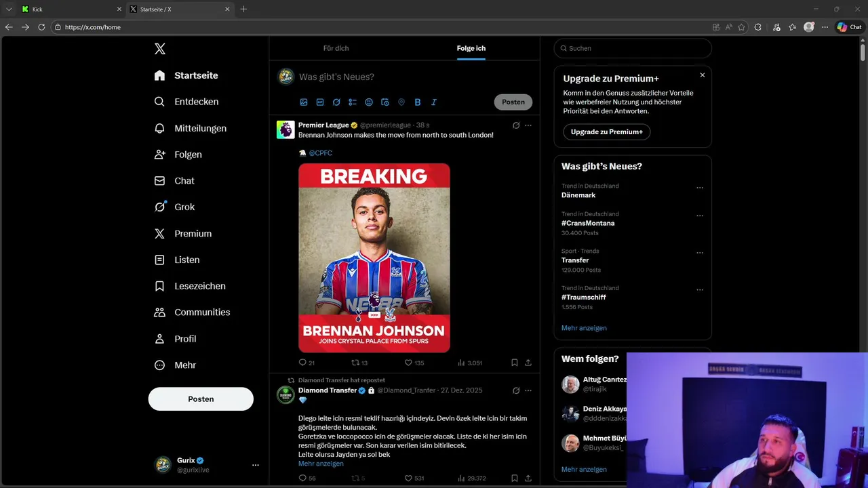Add an image to the new post
The image size is (868, 488).
click(x=304, y=102)
